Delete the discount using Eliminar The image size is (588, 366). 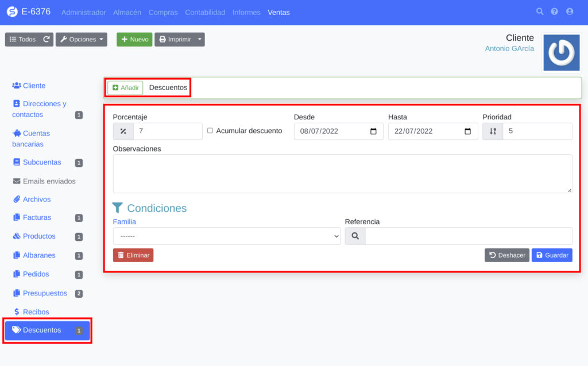(x=133, y=255)
